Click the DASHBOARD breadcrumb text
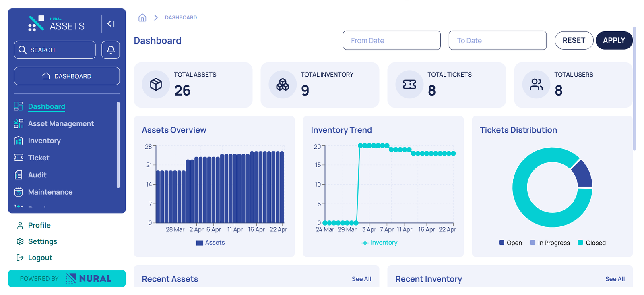Viewport: 644px width, 295px height. coord(181,17)
